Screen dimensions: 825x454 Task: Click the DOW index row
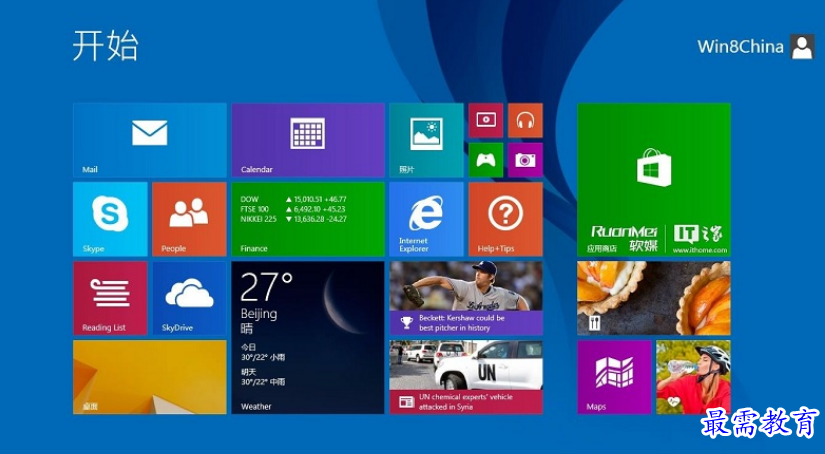click(294, 199)
